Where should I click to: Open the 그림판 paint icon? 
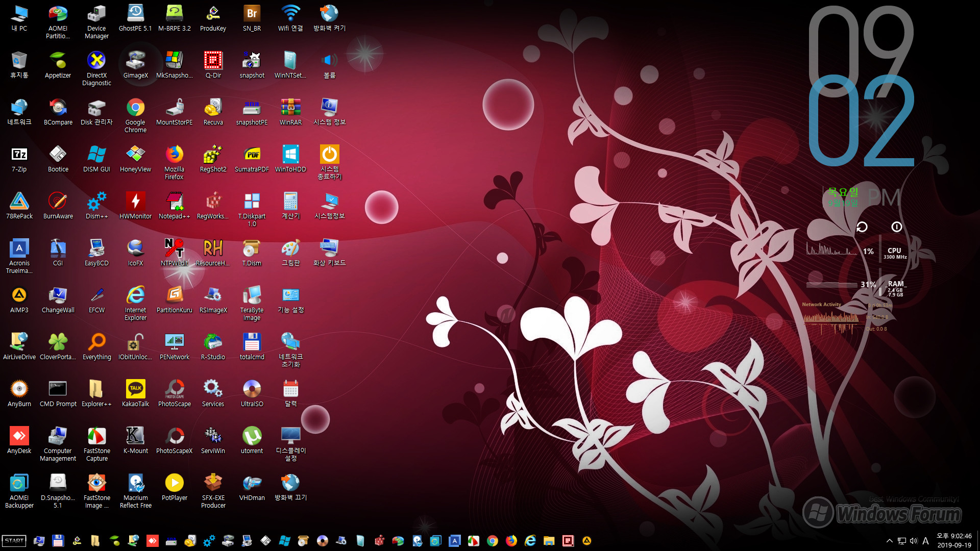pyautogui.click(x=290, y=253)
